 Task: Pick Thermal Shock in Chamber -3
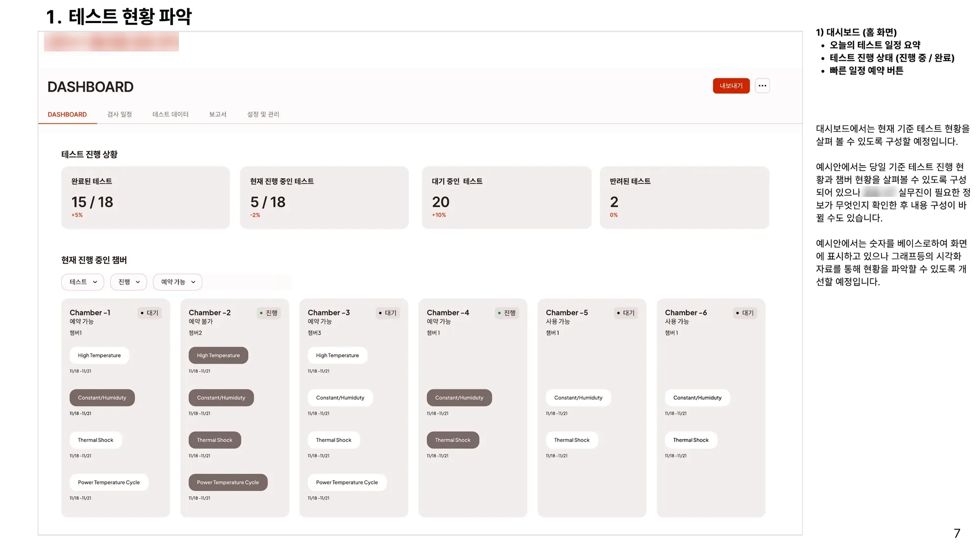pyautogui.click(x=334, y=440)
